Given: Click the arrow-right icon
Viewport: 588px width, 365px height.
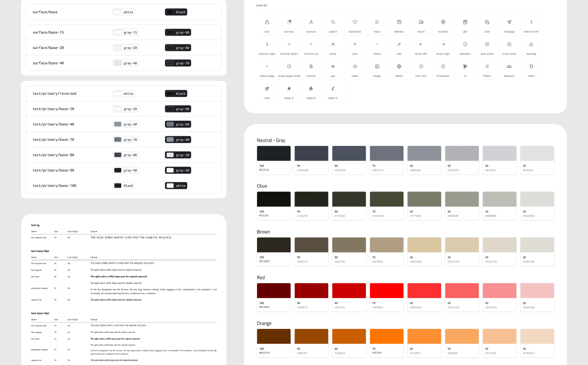Looking at the screenshot, I should (443, 44).
